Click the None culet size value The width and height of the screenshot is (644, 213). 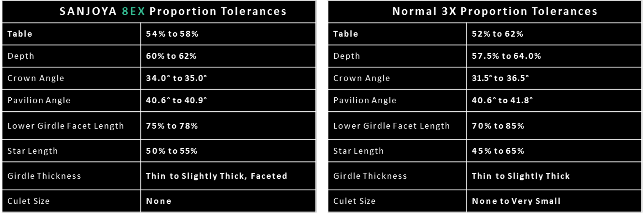click(159, 201)
